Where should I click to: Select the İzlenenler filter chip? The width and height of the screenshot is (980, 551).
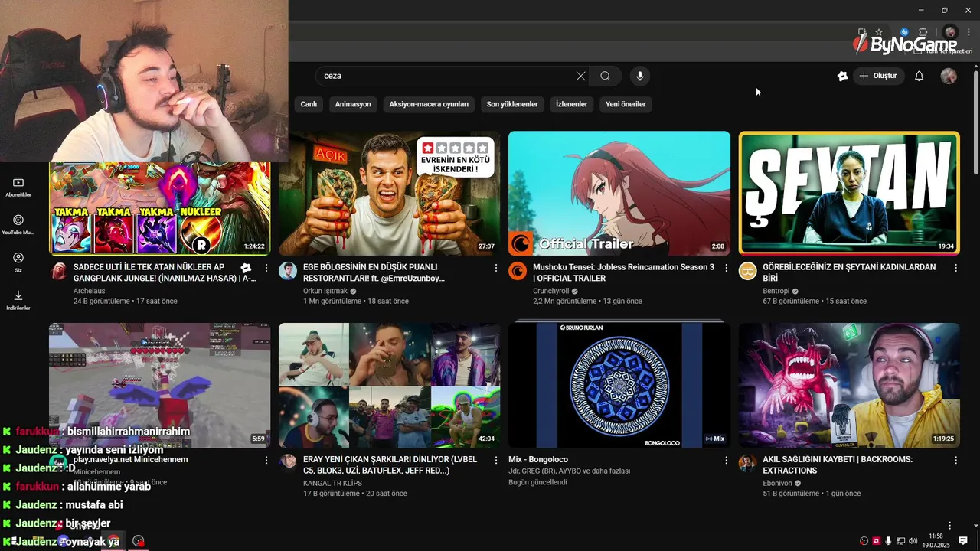coord(571,104)
